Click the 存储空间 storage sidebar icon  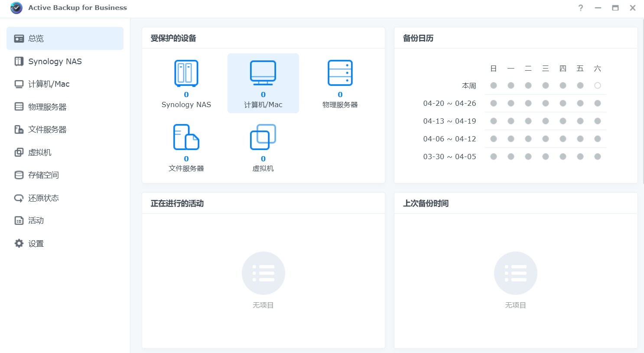coord(19,175)
